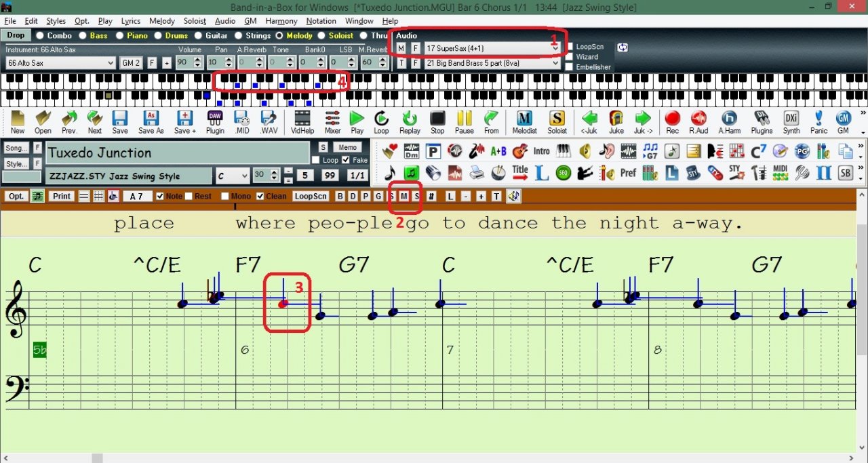Image resolution: width=868 pixels, height=463 pixels.
Task: Toggle the Fake checkbox
Action: [347, 160]
